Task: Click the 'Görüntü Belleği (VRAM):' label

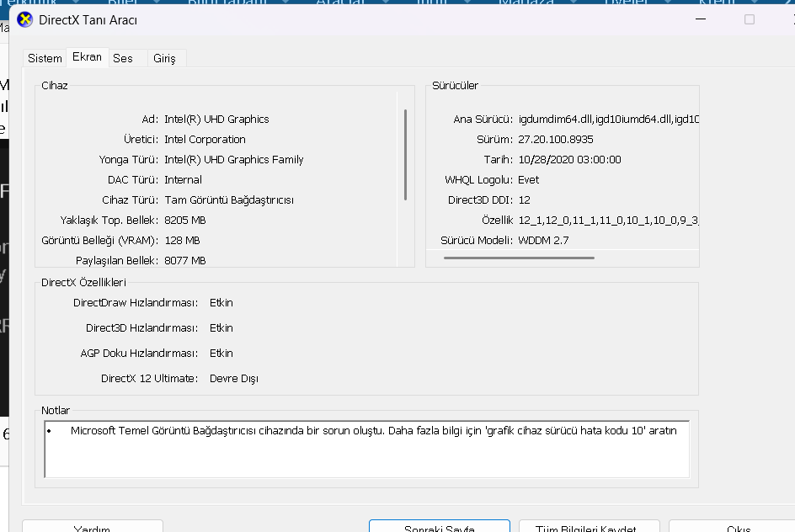Action: pyautogui.click(x=100, y=241)
